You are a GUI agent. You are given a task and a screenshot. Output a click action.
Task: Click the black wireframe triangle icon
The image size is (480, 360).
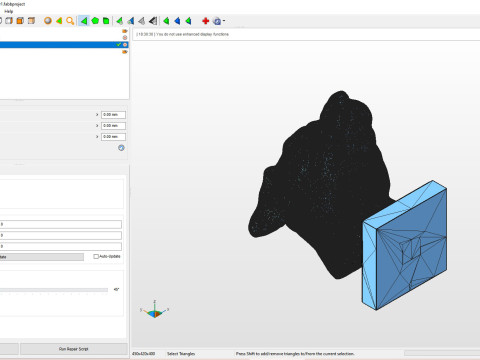tap(153, 21)
